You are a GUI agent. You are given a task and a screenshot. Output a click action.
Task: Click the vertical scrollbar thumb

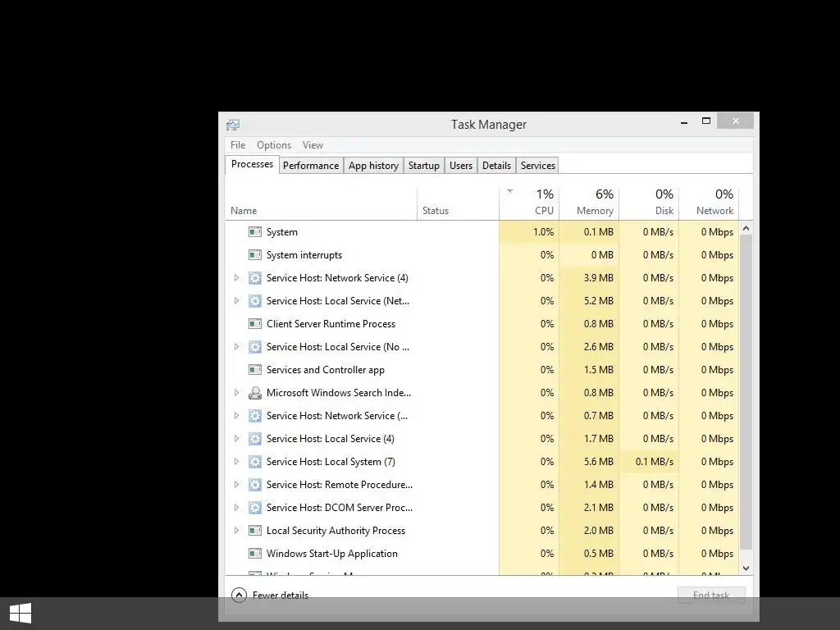point(746,392)
